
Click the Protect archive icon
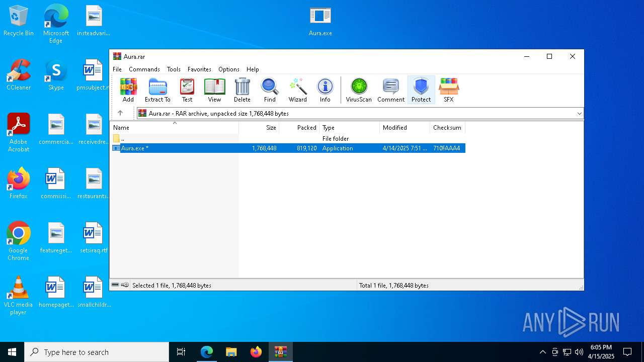pos(421,90)
